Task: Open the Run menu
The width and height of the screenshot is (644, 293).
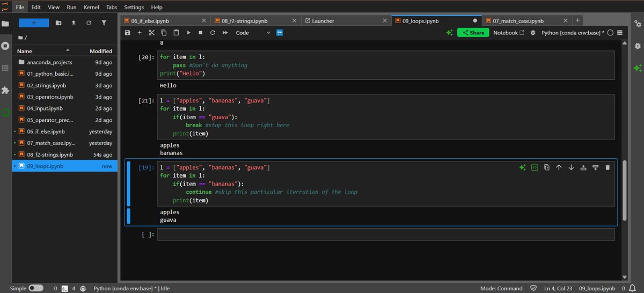Action: coord(71,8)
